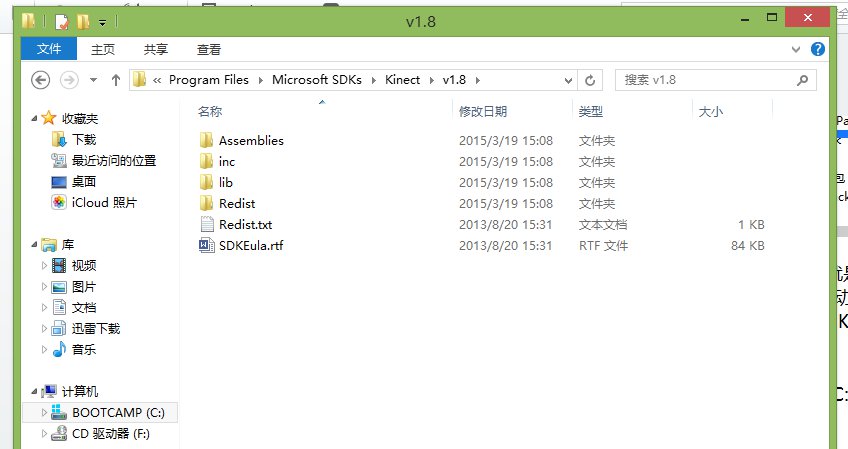Image resolution: width=848 pixels, height=449 pixels.
Task: Collapse the 库 libraries group
Action: (34, 245)
